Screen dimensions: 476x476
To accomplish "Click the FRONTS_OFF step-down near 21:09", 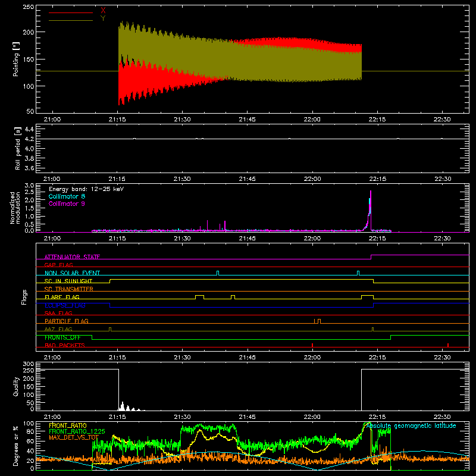I will click(x=92, y=337).
